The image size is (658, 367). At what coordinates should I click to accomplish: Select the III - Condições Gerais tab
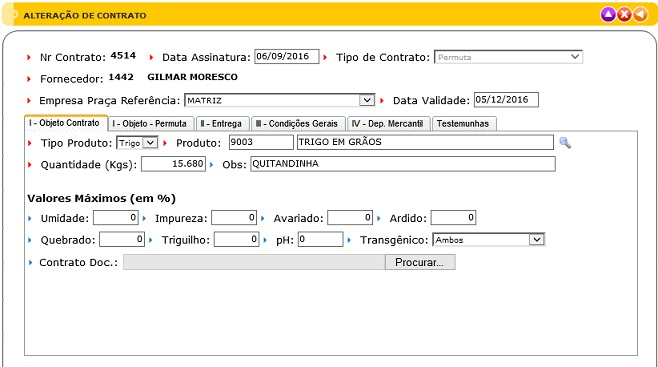click(298, 124)
